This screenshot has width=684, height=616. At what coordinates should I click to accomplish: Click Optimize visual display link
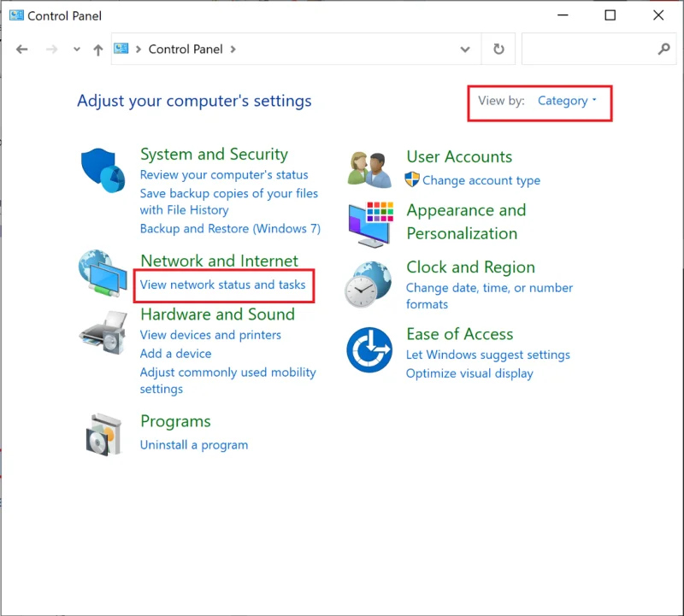469,373
